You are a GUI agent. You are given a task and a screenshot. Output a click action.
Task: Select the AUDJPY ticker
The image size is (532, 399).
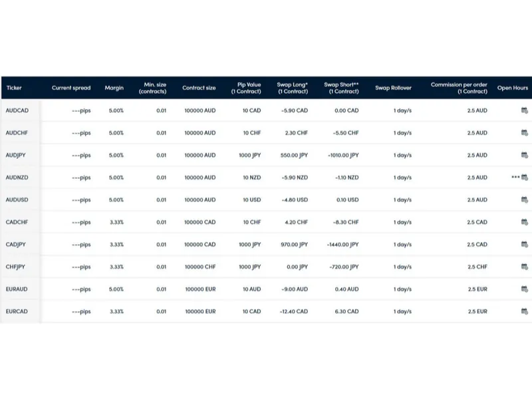15,156
